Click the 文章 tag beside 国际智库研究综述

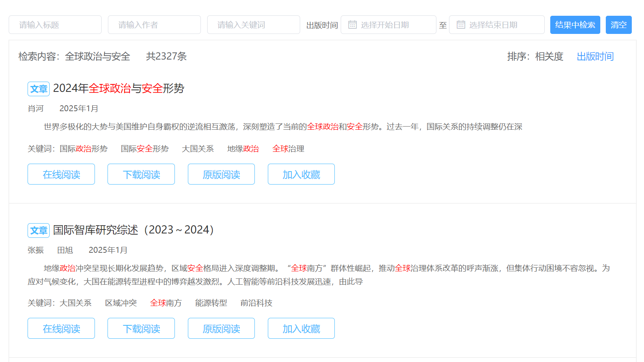pyautogui.click(x=39, y=230)
